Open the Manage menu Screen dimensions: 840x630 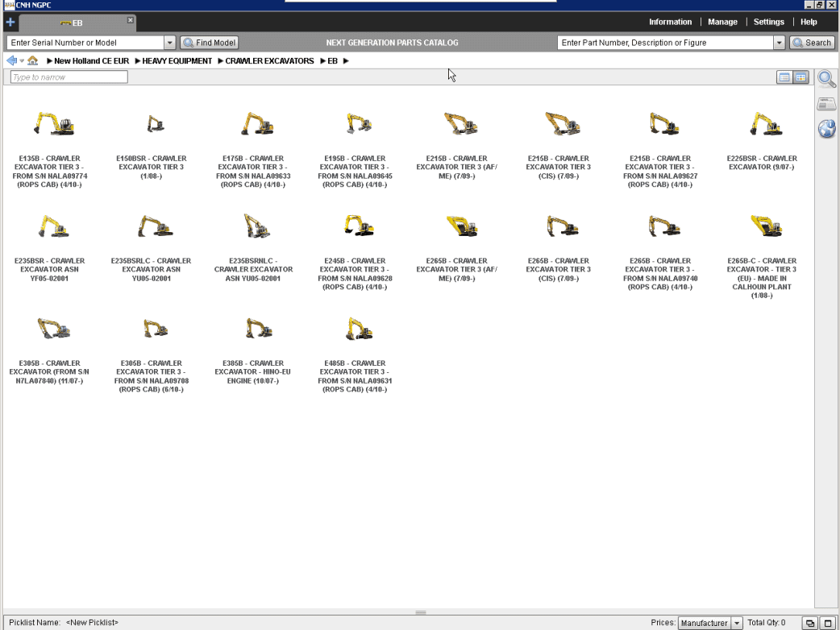point(722,22)
